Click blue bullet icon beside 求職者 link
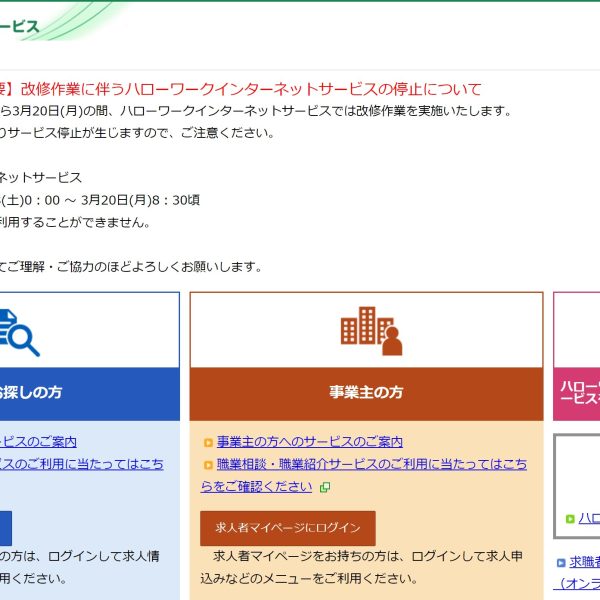Image resolution: width=600 pixels, height=600 pixels. coord(561,563)
